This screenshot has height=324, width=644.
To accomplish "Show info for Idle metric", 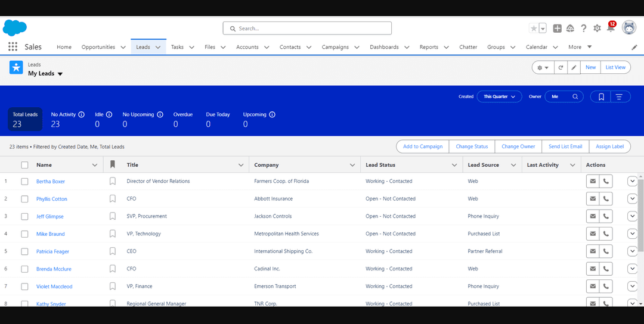I will click(109, 114).
